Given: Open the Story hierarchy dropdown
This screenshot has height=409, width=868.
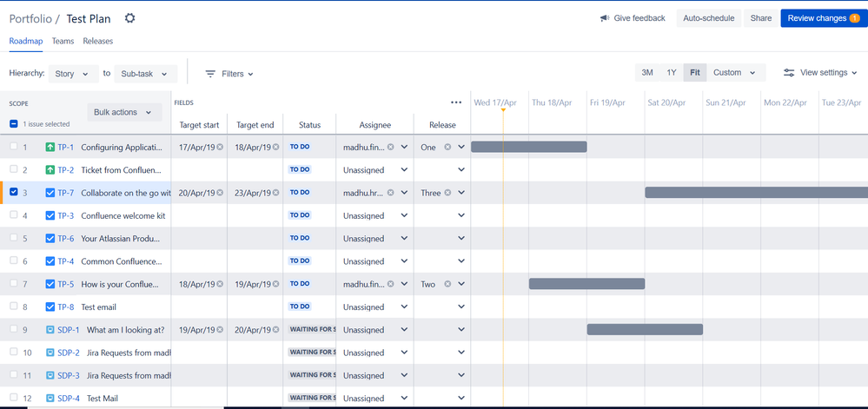Looking at the screenshot, I should [72, 74].
